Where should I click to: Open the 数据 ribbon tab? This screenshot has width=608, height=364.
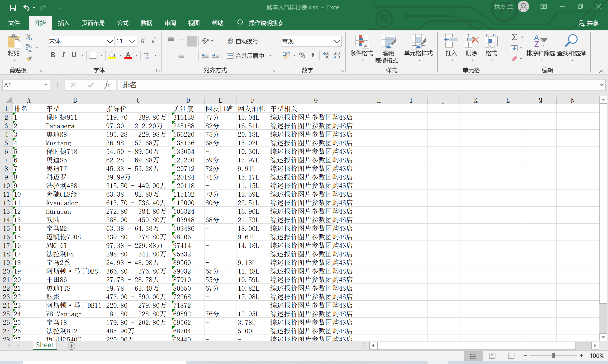tap(147, 23)
